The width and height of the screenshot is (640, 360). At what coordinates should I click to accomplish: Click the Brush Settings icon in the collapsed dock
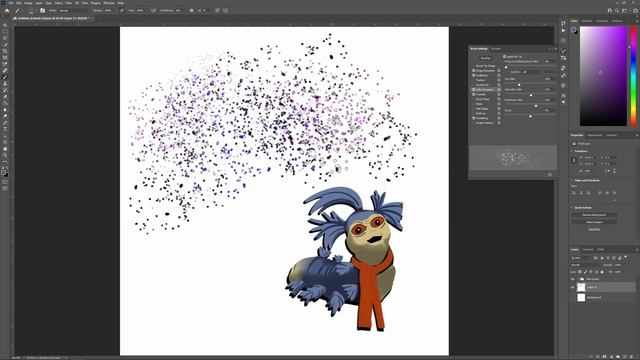[x=564, y=51]
